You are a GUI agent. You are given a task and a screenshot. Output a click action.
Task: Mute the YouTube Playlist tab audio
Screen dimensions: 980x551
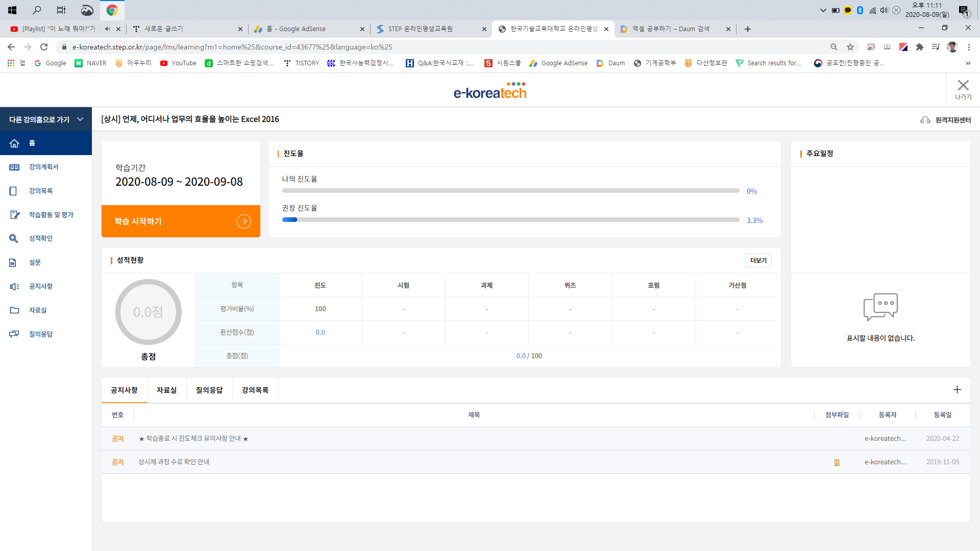pyautogui.click(x=107, y=29)
